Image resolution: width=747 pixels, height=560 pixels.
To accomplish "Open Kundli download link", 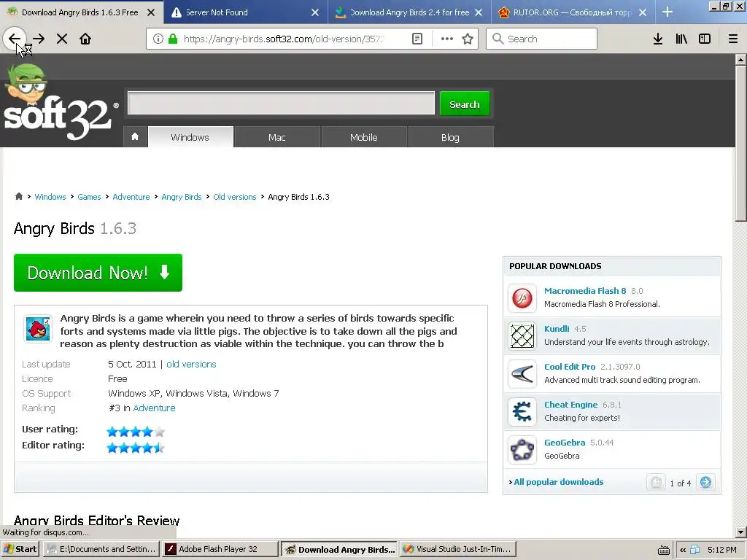I will click(557, 329).
